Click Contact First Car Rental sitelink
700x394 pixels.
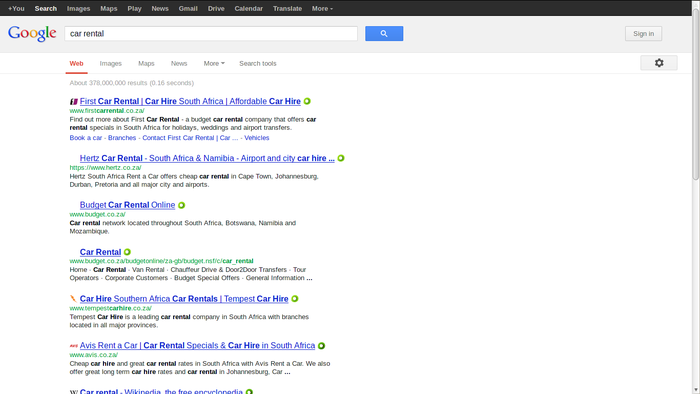point(190,138)
